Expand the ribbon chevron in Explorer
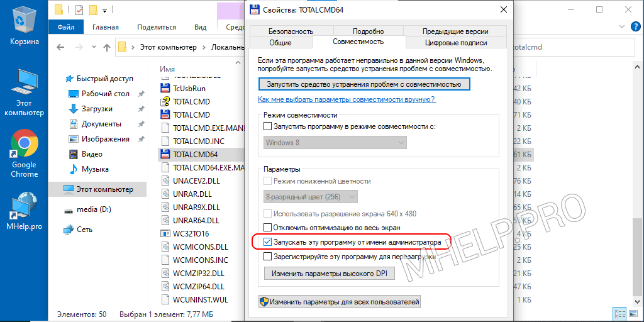The image size is (644, 322). pos(621,27)
